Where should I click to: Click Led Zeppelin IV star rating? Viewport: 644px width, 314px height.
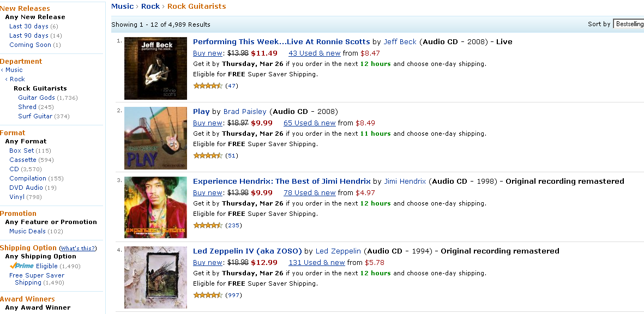(208, 295)
